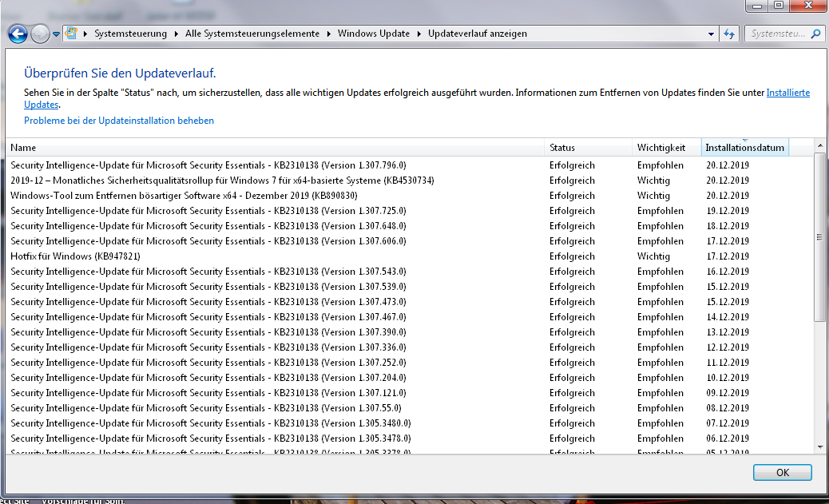Open the recent pages dropdown arrow

(56, 34)
